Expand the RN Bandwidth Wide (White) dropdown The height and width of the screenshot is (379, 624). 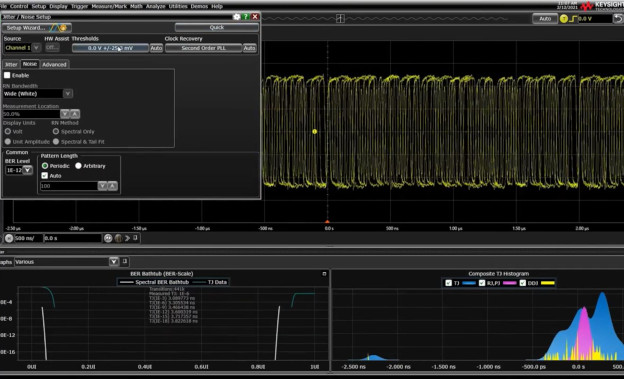(68, 94)
